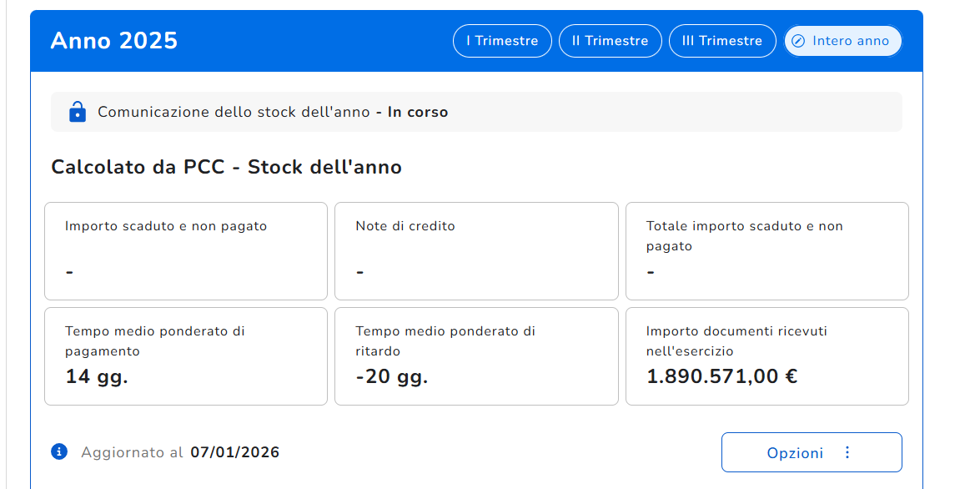Viewport: 980px width, 489px height.
Task: Click the Importo scaduto e non pagato card
Action: click(x=185, y=250)
